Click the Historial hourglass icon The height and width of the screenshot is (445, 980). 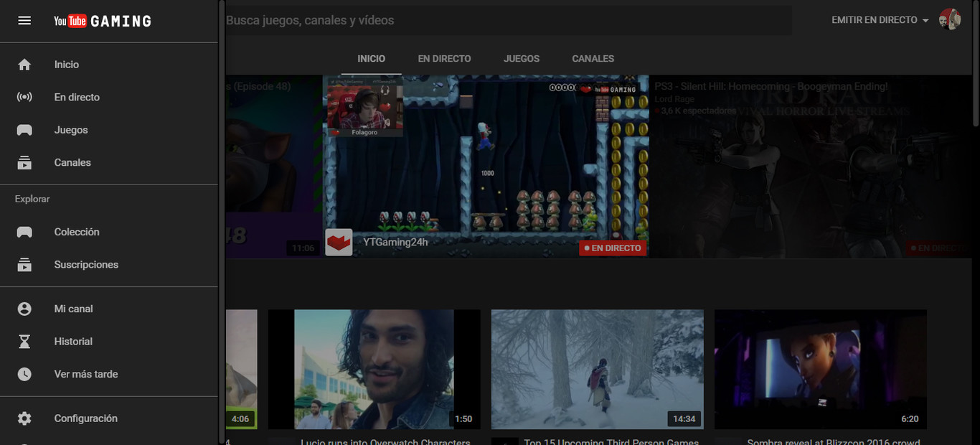[24, 341]
